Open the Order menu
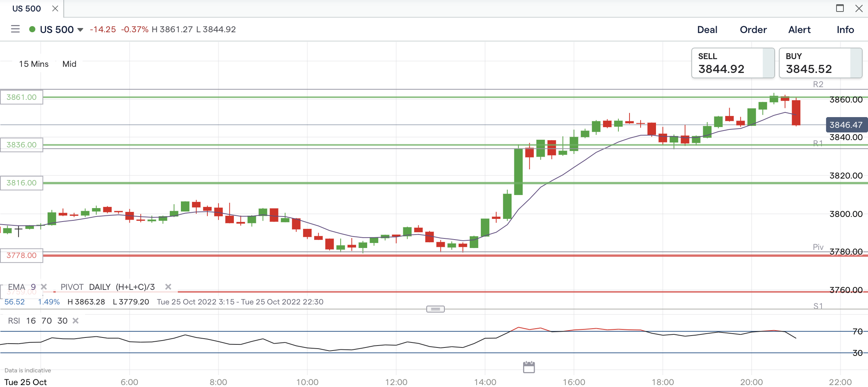868x387 pixels. pos(753,30)
